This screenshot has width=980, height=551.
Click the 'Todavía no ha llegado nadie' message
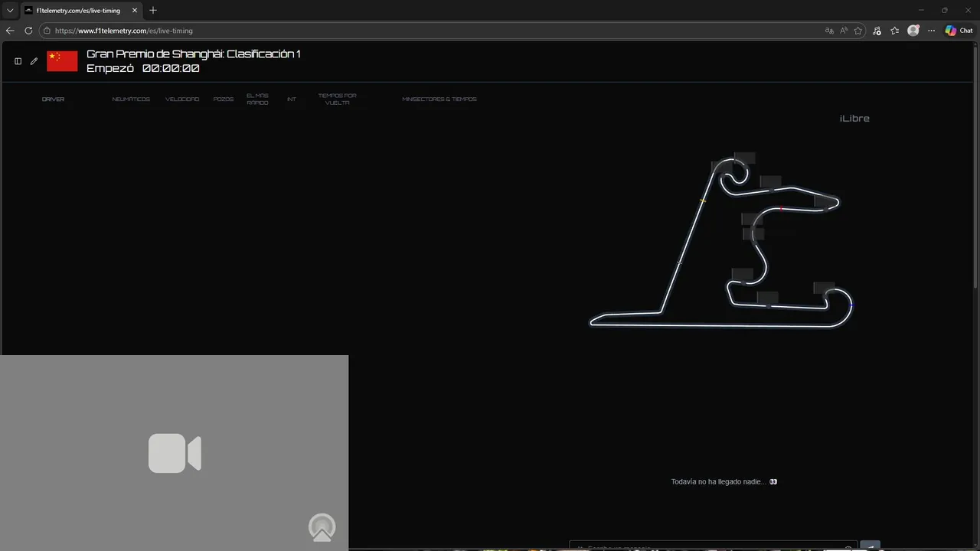tap(724, 482)
